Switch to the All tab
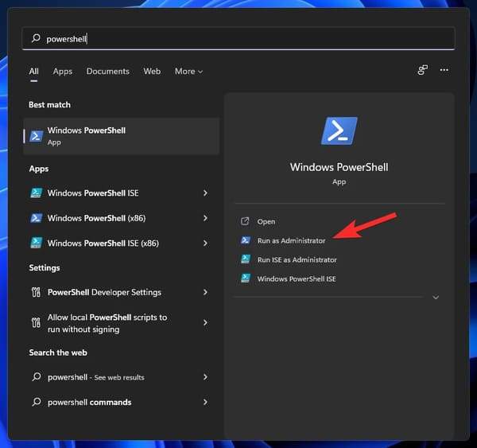477x448 pixels. coord(33,72)
